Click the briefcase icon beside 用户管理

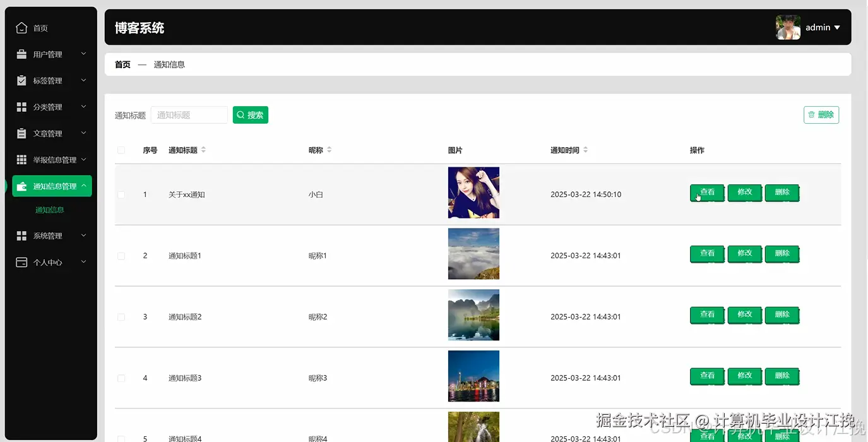pyautogui.click(x=21, y=54)
